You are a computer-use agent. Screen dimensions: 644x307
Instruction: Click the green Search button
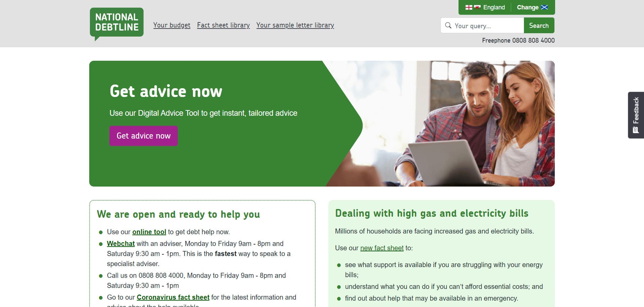tap(539, 25)
